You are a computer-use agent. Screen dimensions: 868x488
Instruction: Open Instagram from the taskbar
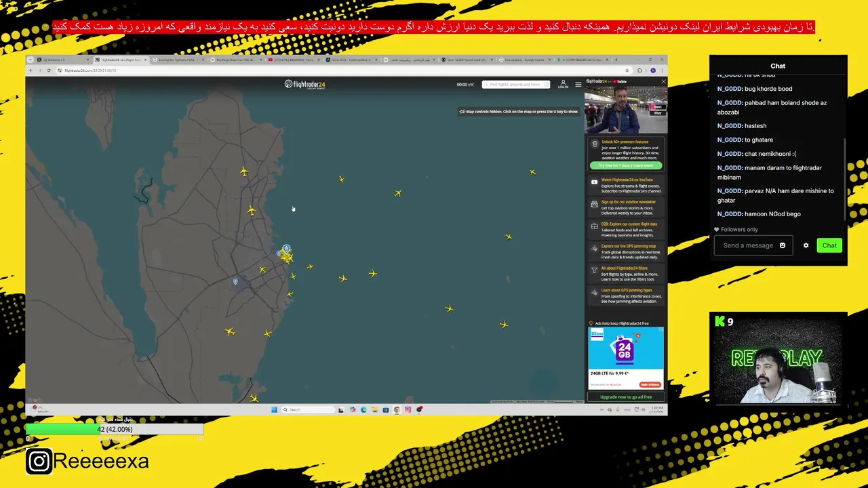tap(408, 409)
